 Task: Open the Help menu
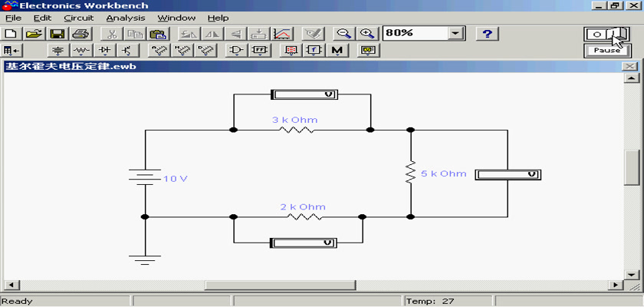(x=218, y=18)
